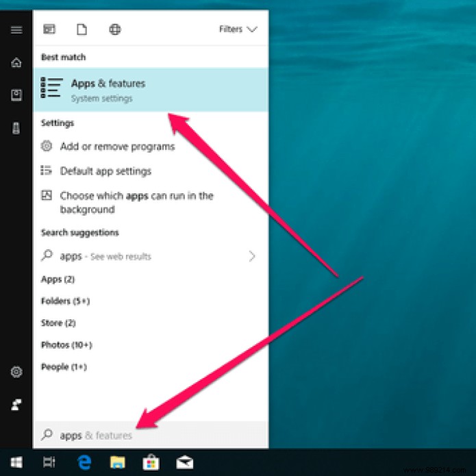The height and width of the screenshot is (476, 476).
Task: Open the Home icon in the sidebar
Action: 16,62
